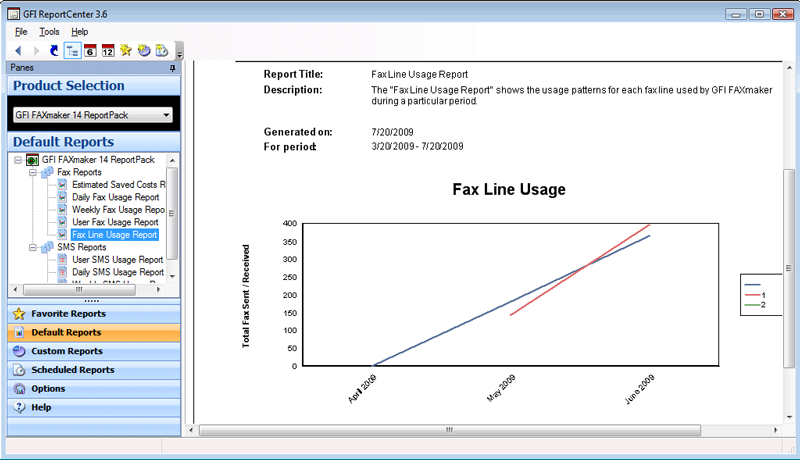The image size is (800, 460).
Task: Click the report vertical scrollbar thumb
Action: [x=789, y=268]
